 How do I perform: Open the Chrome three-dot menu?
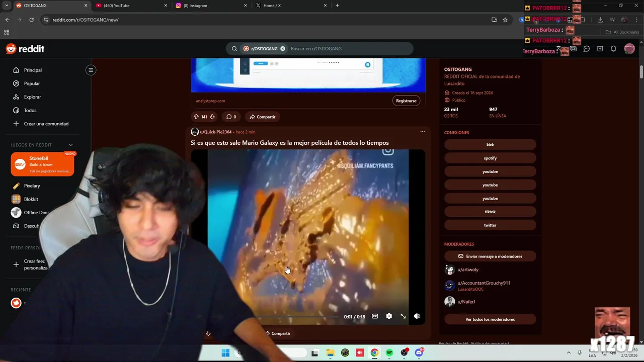(637, 20)
